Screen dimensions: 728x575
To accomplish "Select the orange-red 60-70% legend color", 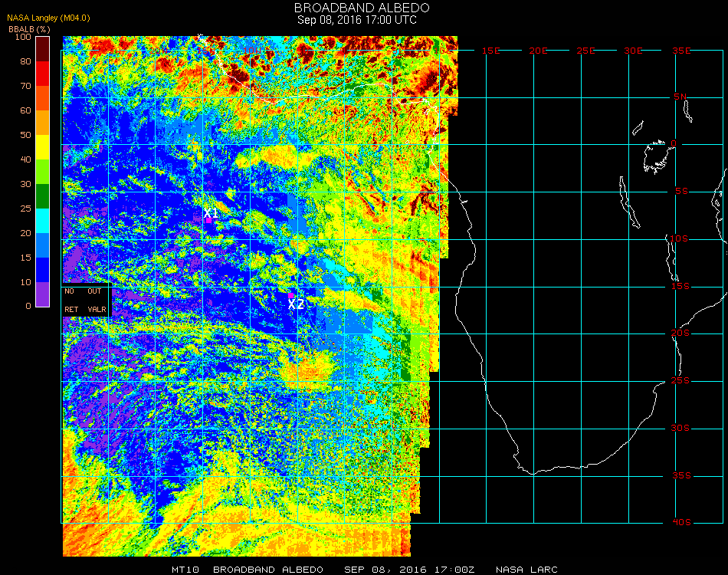I will [x=43, y=98].
